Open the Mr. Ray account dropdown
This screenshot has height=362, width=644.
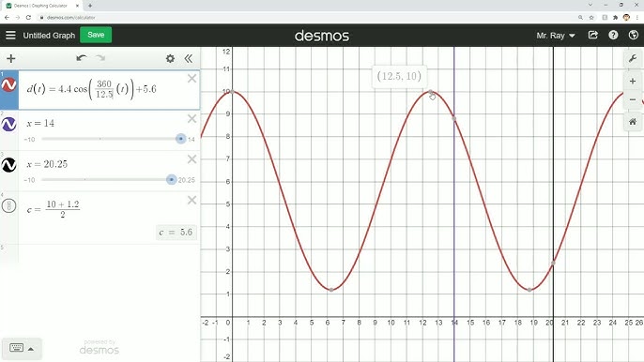pyautogui.click(x=556, y=36)
